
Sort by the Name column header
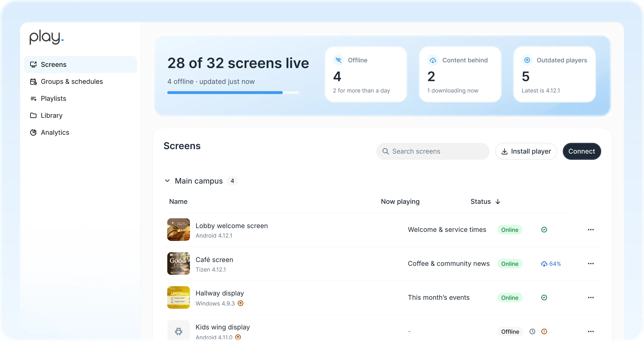click(x=178, y=202)
